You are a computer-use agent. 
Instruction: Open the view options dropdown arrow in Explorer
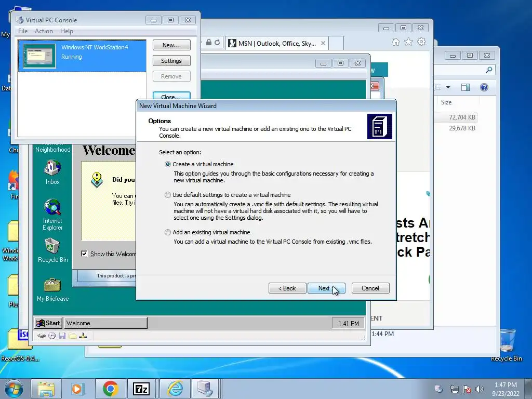[x=448, y=87]
